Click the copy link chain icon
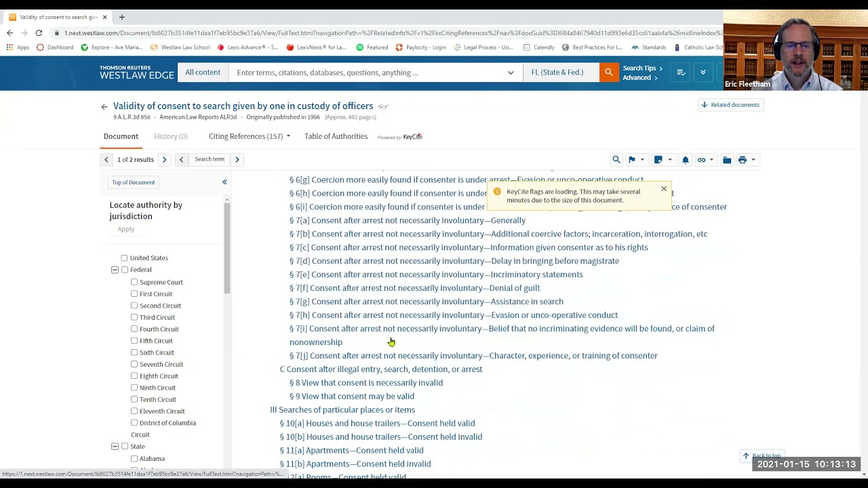The width and height of the screenshot is (868, 488). (x=701, y=160)
